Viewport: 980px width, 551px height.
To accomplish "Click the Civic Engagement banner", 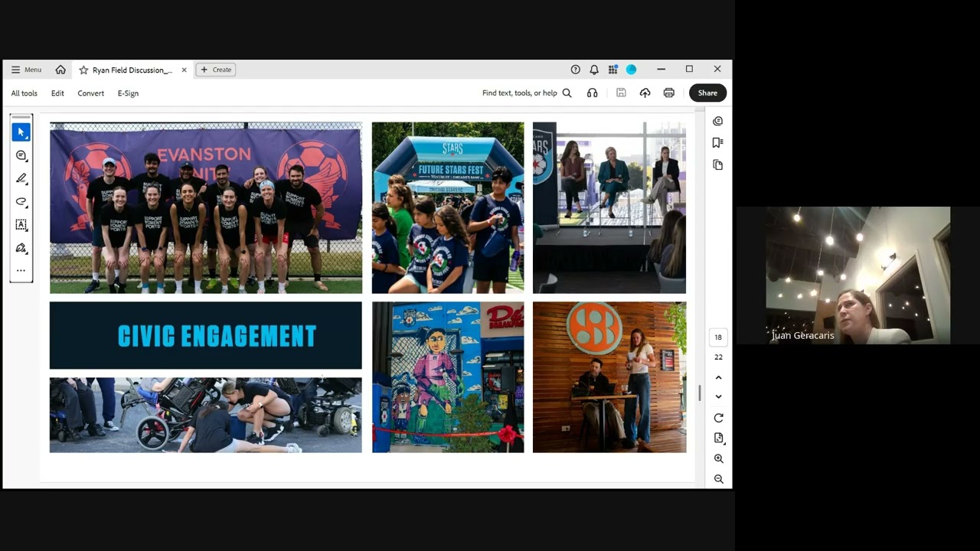I will click(x=206, y=335).
